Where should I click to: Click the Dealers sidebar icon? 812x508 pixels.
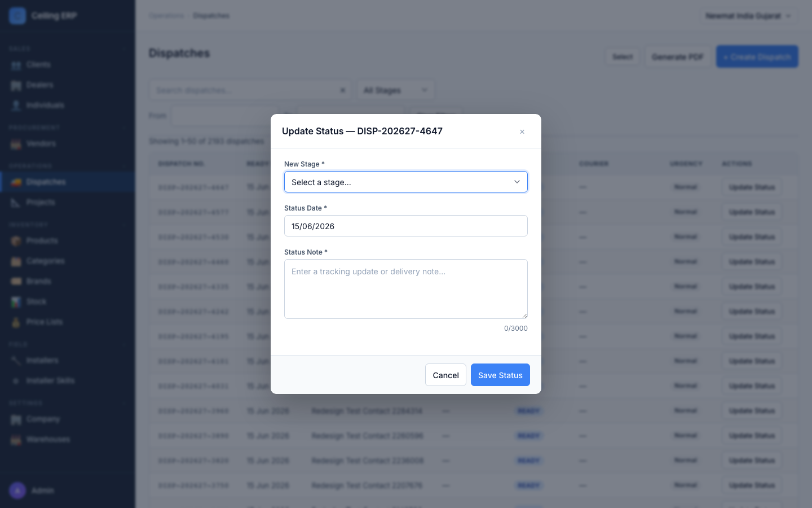[16, 85]
